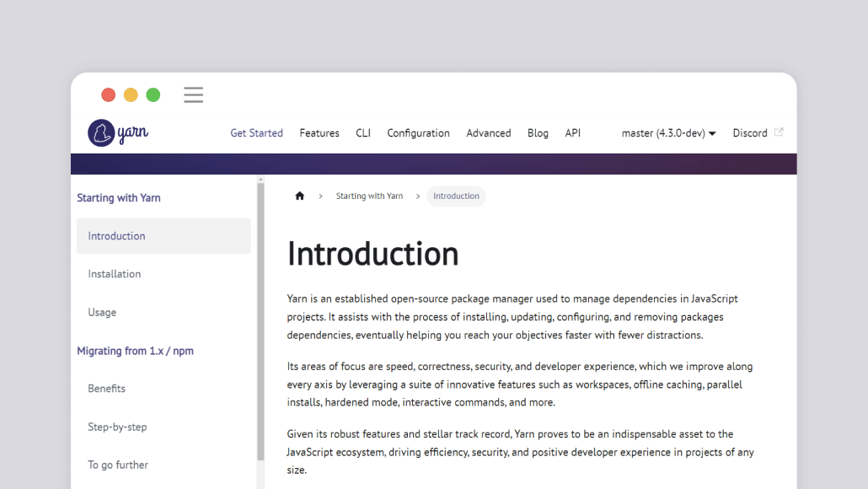Select Introduction in the sidebar
Image resolution: width=868 pixels, height=489 pixels.
point(163,236)
